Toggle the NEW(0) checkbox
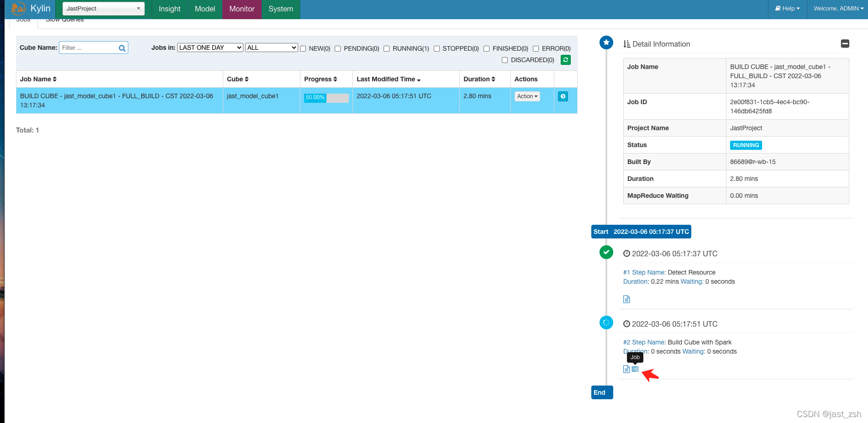868x423 pixels. (303, 49)
